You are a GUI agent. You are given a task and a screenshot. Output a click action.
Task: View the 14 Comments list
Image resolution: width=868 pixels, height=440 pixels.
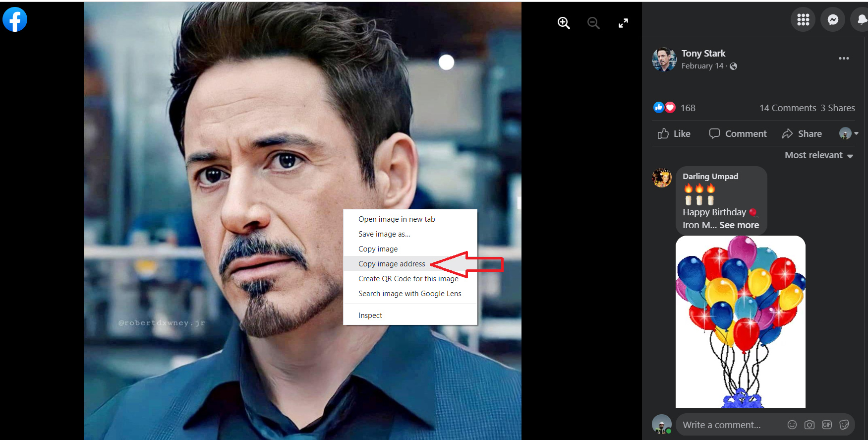point(788,108)
